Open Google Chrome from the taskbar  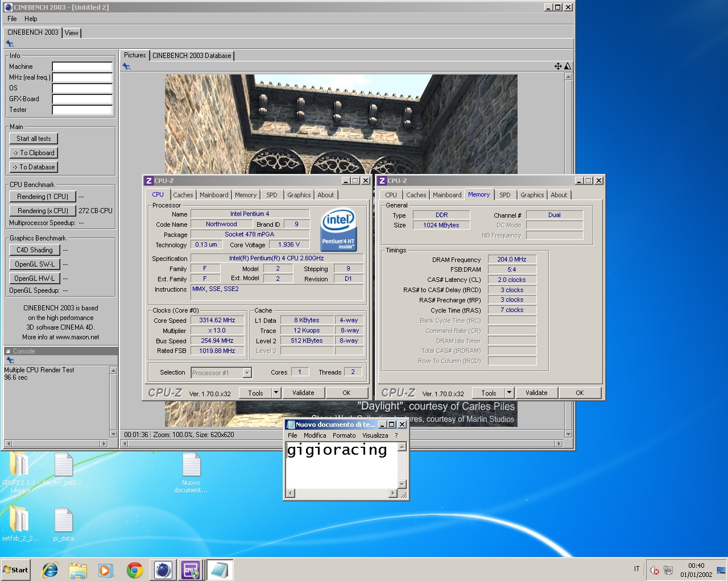coord(135,570)
